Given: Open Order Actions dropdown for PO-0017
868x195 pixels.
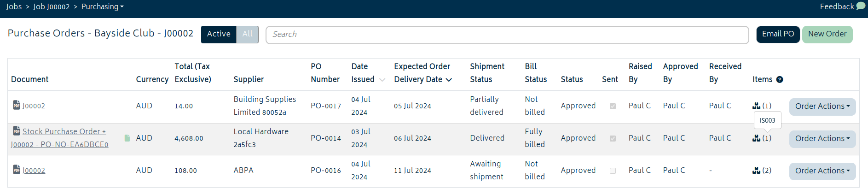Looking at the screenshot, I should 822,106.
